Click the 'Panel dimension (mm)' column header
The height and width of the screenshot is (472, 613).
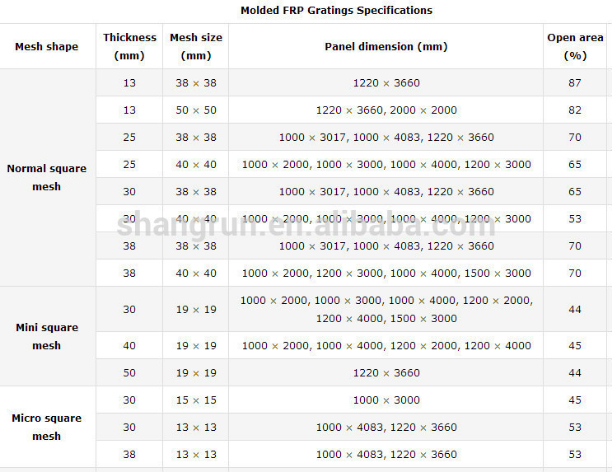pyautogui.click(x=386, y=47)
